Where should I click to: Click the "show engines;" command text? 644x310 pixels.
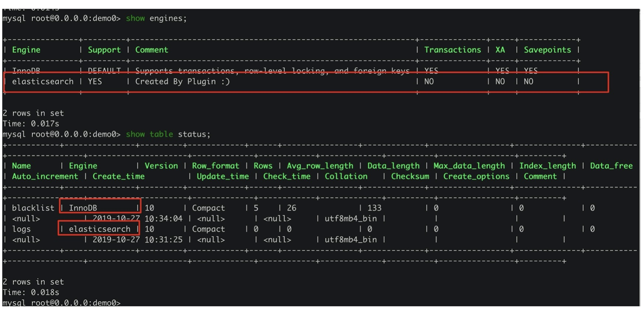pyautogui.click(x=156, y=19)
